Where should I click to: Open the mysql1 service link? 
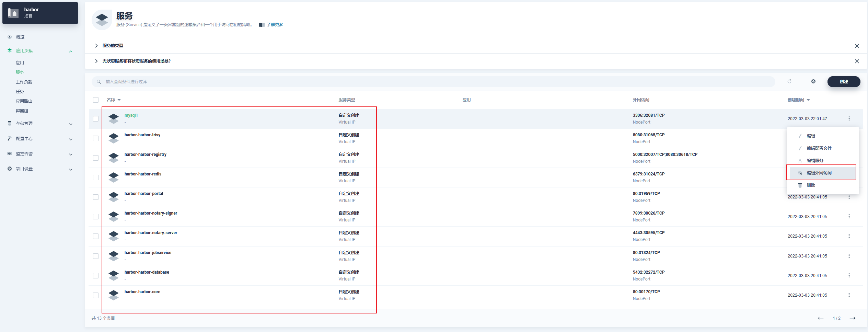coord(131,115)
